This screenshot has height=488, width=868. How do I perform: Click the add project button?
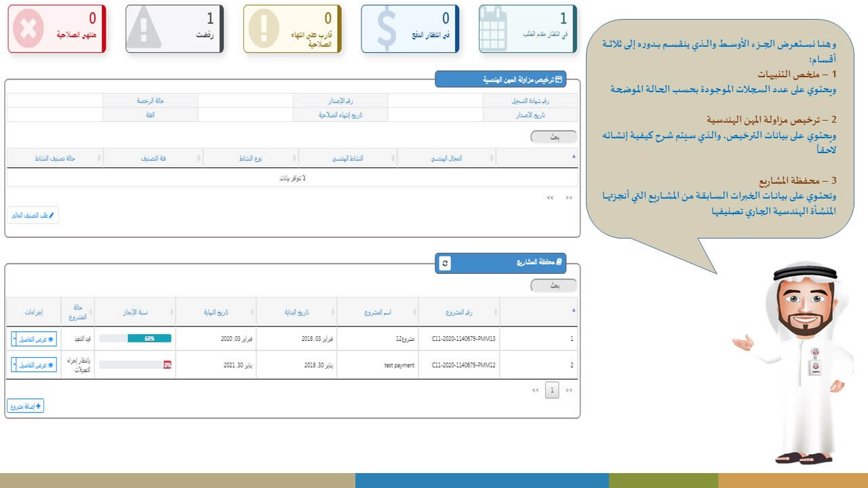point(26,406)
